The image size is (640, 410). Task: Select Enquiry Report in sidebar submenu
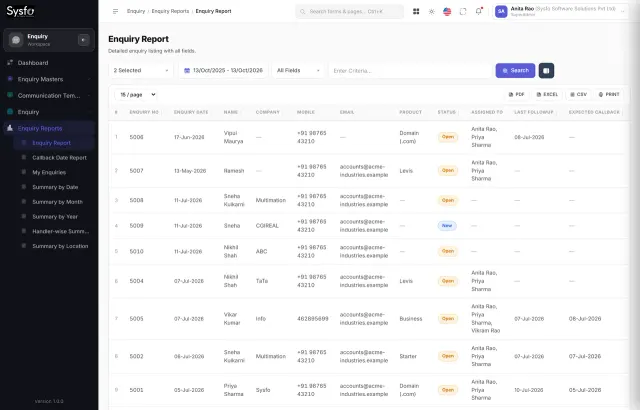[54, 143]
